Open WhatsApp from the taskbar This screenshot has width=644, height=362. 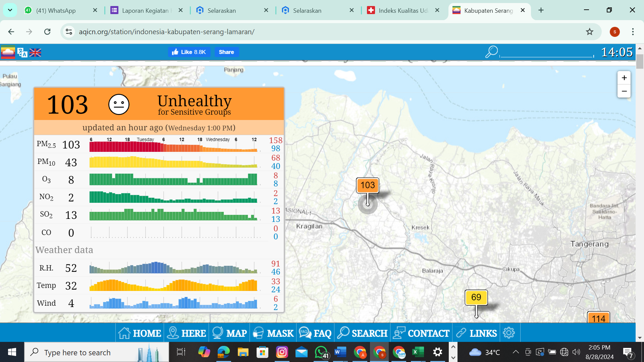(x=321, y=352)
